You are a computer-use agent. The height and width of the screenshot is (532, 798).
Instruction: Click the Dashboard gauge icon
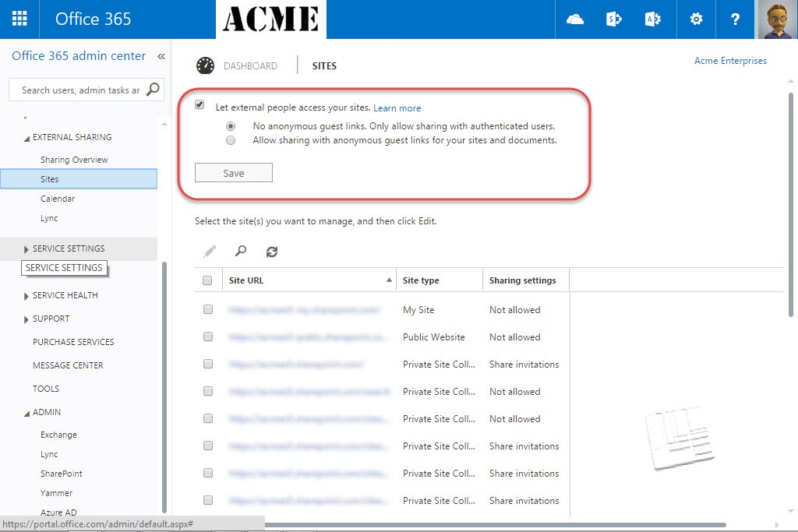click(206, 66)
